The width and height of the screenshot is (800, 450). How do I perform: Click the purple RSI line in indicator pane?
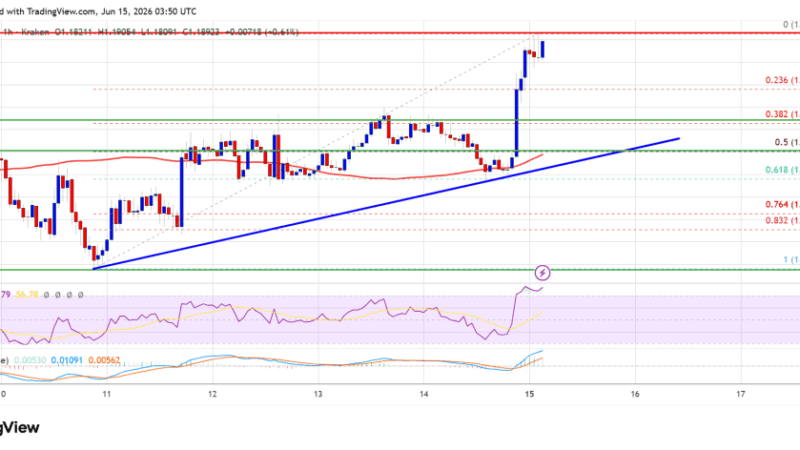click(x=270, y=314)
